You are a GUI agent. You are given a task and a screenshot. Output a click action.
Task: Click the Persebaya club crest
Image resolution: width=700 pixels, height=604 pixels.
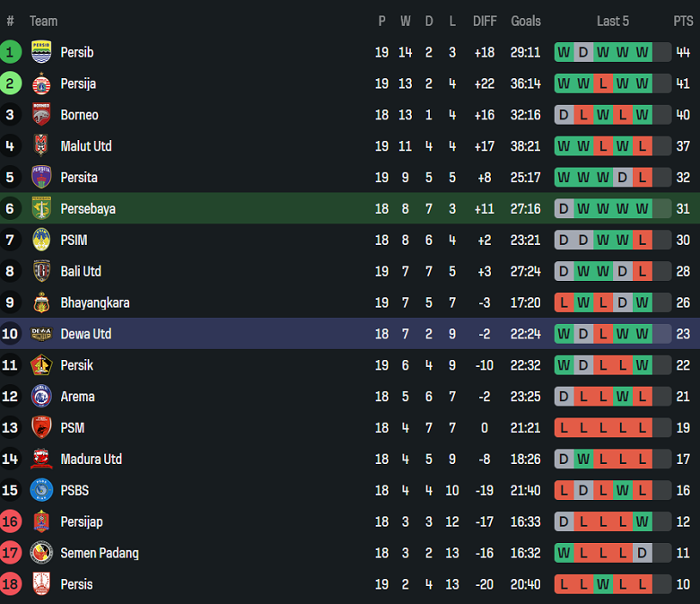click(41, 208)
